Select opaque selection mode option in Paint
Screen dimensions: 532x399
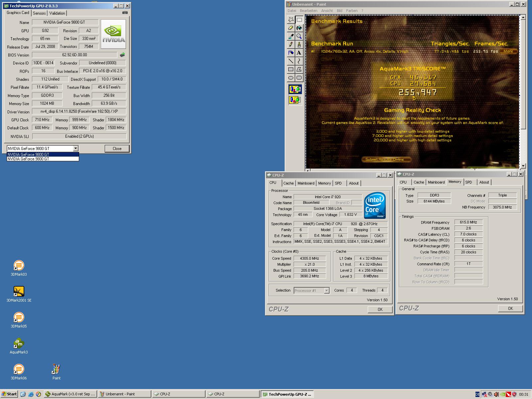click(x=295, y=89)
